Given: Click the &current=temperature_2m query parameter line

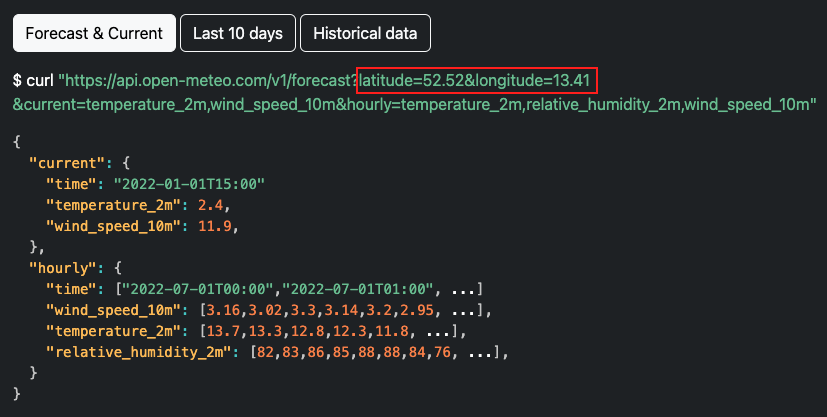Looking at the screenshot, I should 415,104.
